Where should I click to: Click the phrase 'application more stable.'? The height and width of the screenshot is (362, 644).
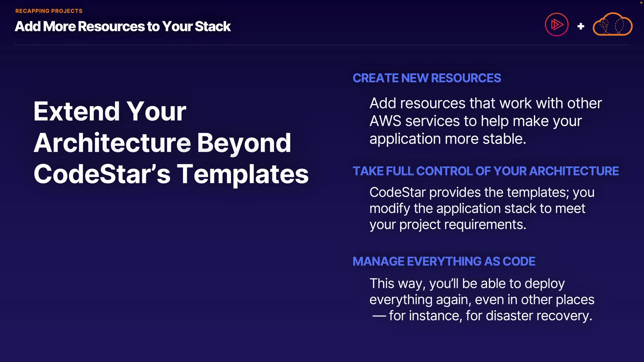448,139
